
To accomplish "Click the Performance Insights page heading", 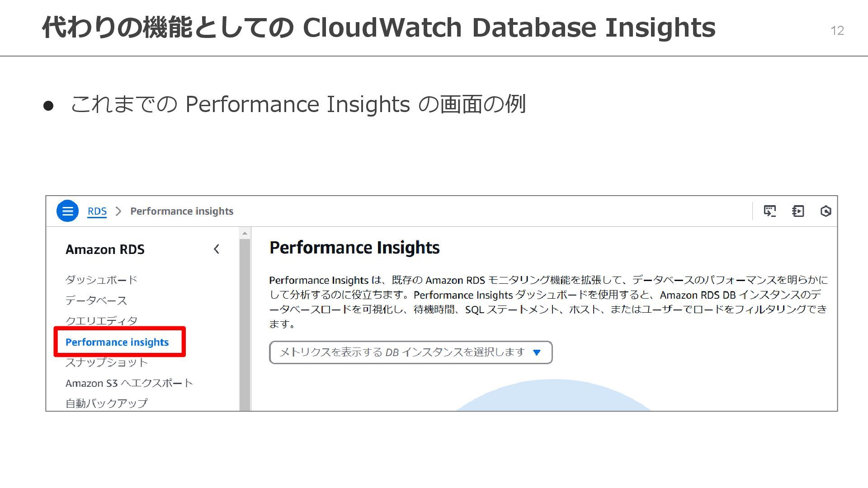I will [354, 248].
